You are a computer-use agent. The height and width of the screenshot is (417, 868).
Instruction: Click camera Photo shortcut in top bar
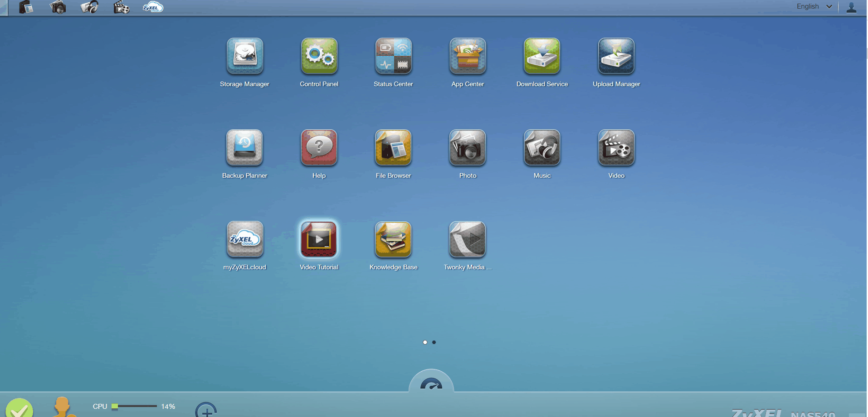coord(58,7)
